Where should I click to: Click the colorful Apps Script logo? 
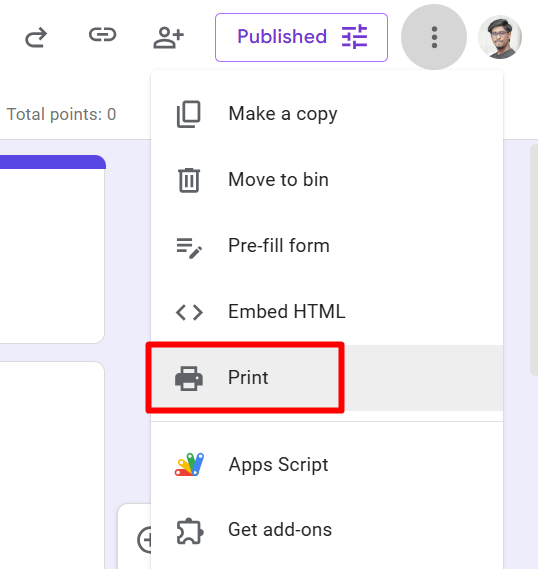[189, 464]
